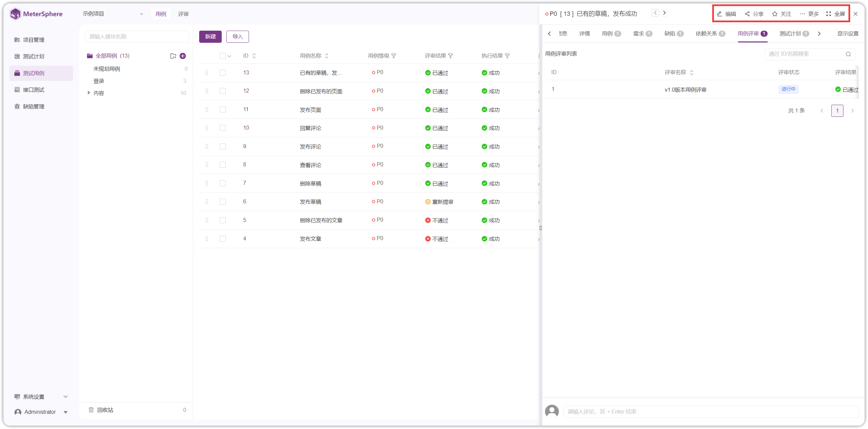
Task: Close the case detail drawer
Action: pos(856,14)
